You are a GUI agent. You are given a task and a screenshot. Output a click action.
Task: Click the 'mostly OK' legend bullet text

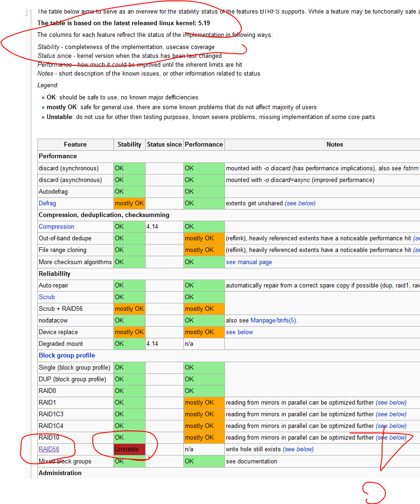pyautogui.click(x=182, y=107)
